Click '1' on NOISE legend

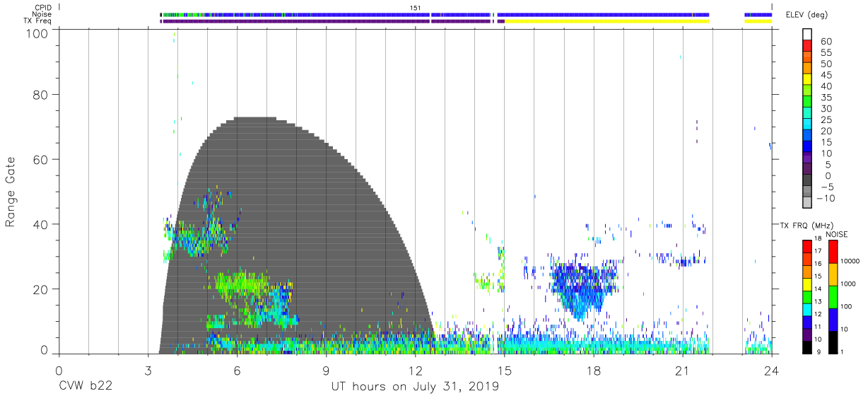tap(843, 351)
